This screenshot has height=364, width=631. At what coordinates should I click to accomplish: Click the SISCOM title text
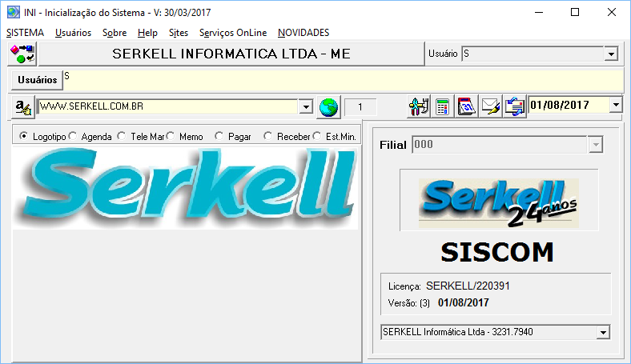[x=497, y=252]
